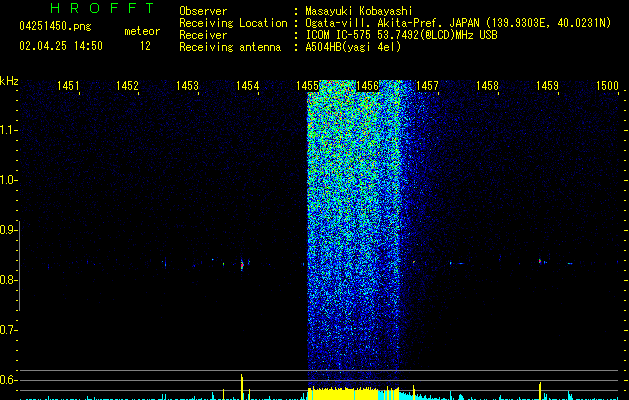Click the Receiving Location field label
This screenshot has width=629, height=400.
(233, 23)
